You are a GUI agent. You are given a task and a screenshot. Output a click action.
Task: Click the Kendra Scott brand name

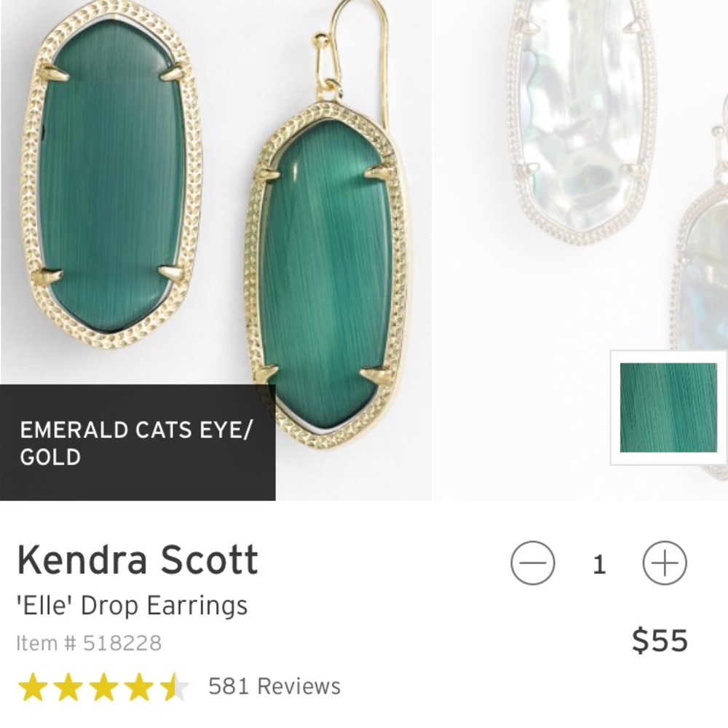[x=138, y=561]
